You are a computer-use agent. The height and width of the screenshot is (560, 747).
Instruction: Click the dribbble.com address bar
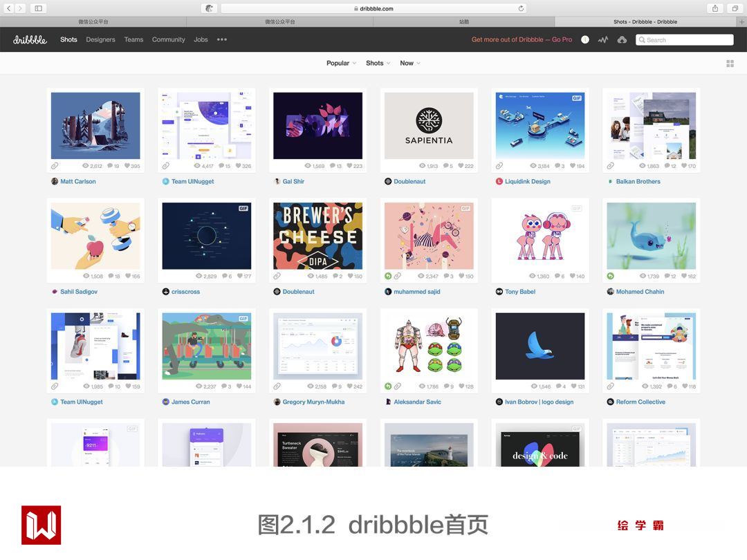(x=373, y=8)
